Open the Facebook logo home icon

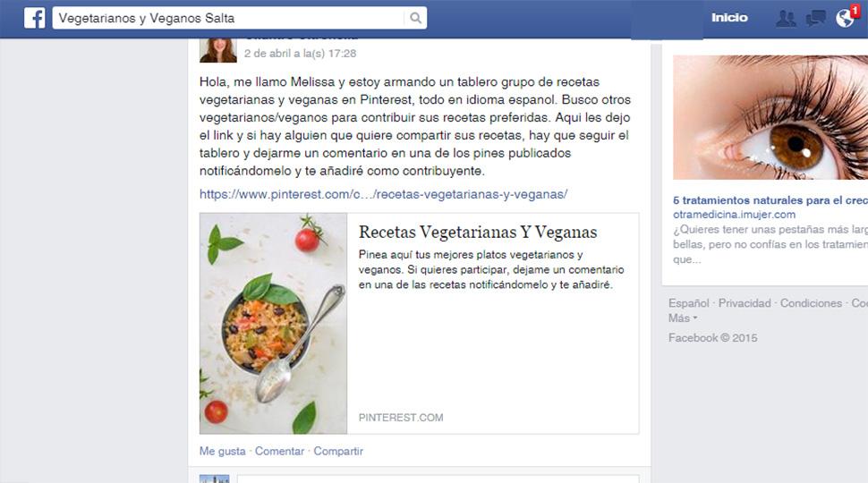pyautogui.click(x=34, y=18)
